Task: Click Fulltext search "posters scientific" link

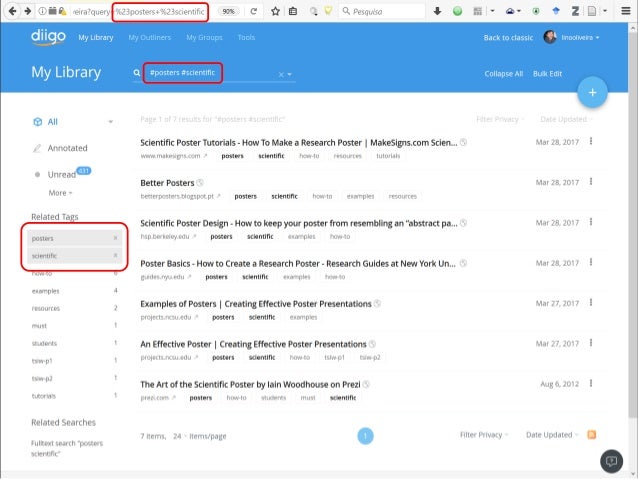Action: pyautogui.click(x=67, y=448)
